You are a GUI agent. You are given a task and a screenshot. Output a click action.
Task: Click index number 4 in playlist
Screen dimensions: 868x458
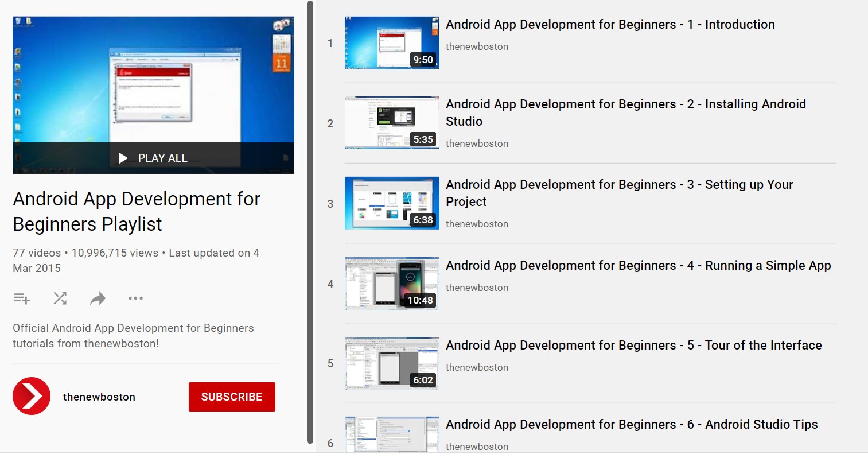[x=330, y=284]
